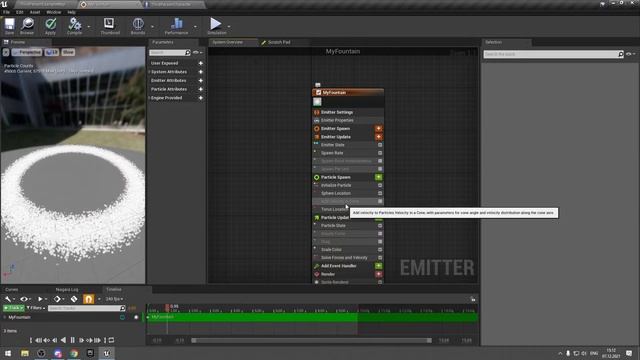Add a System Attributes parameter with its plus

pyautogui.click(x=200, y=72)
